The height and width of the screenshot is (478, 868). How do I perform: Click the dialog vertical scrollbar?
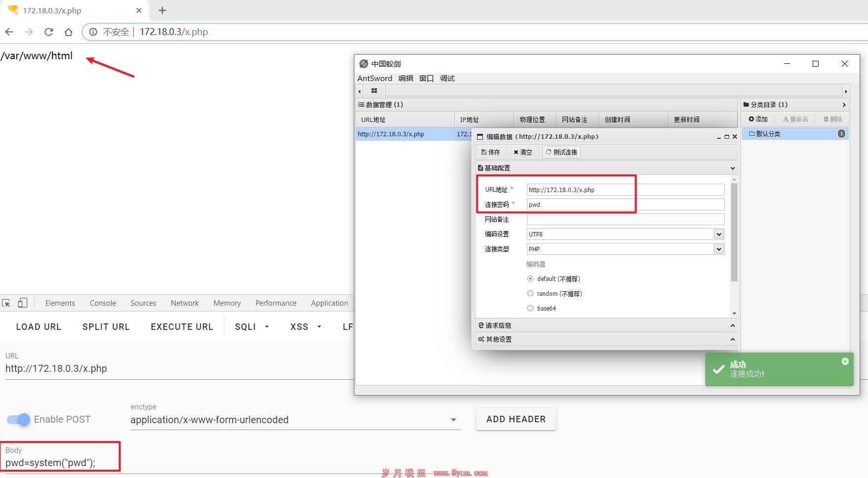734,232
